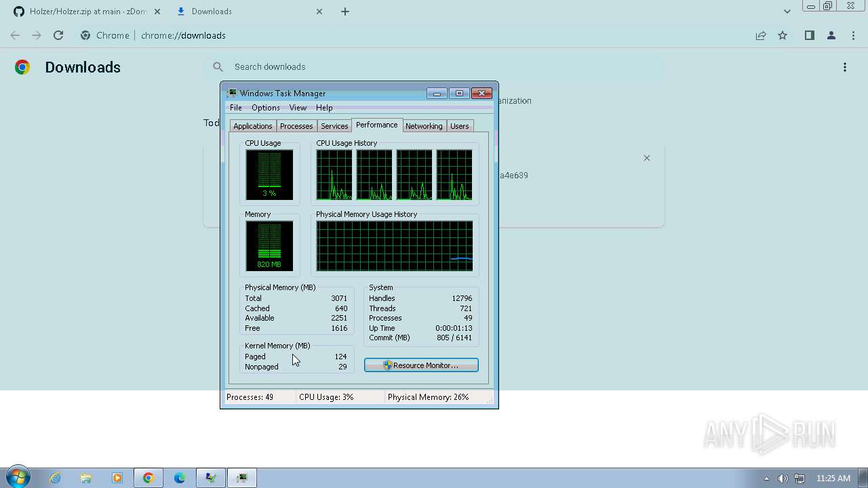Launch Resource Monitor

421,365
